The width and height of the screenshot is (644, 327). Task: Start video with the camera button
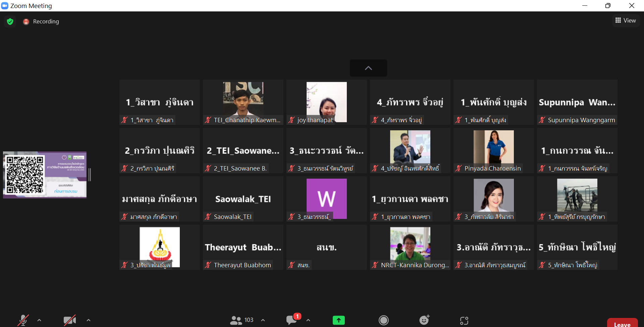pos(69,320)
